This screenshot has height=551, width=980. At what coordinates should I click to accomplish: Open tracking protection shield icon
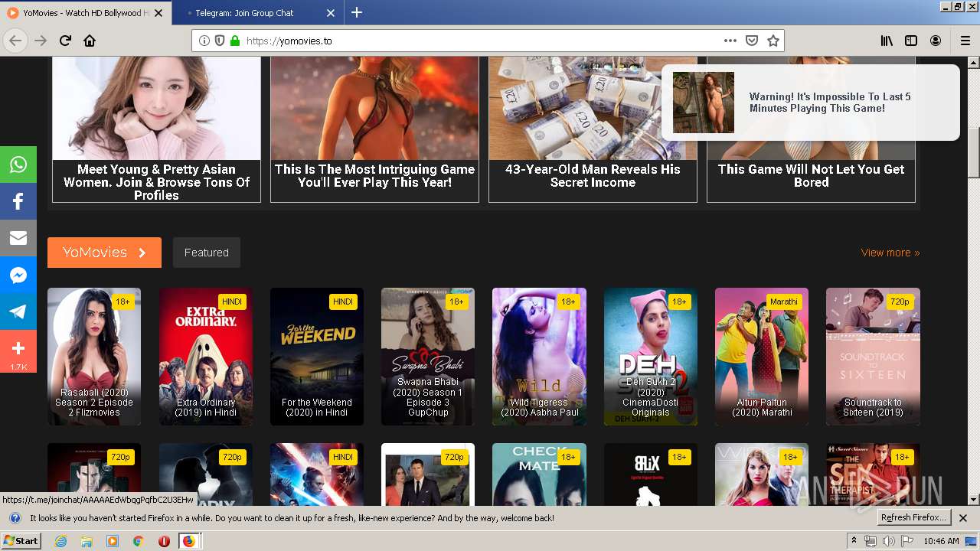coord(220,41)
